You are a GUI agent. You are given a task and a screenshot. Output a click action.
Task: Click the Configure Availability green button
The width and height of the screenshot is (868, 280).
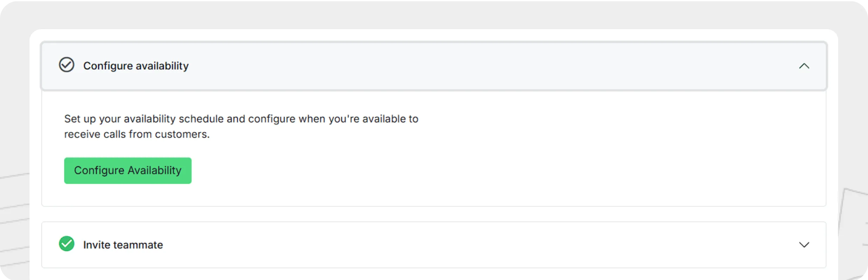click(128, 170)
